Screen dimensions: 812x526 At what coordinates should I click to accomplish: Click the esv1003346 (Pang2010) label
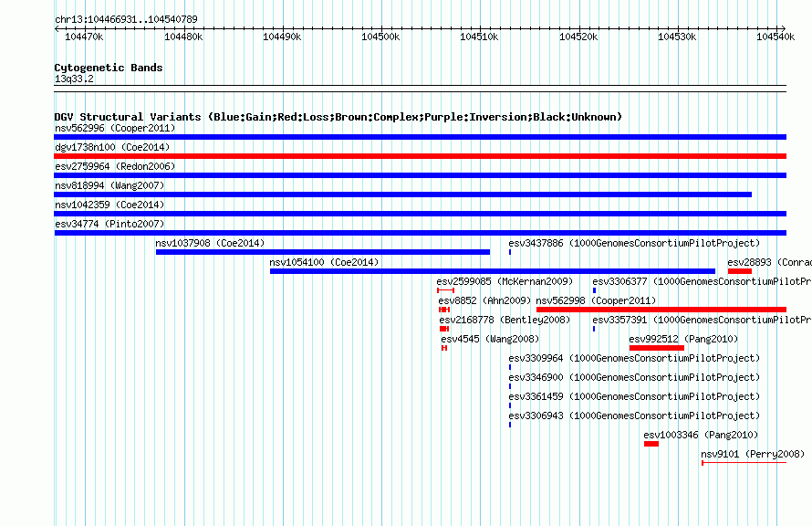point(701,435)
